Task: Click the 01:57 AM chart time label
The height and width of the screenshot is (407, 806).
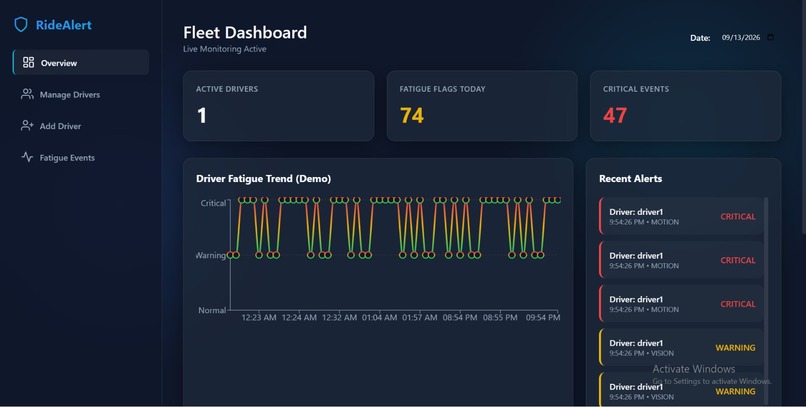Action: coord(419,318)
